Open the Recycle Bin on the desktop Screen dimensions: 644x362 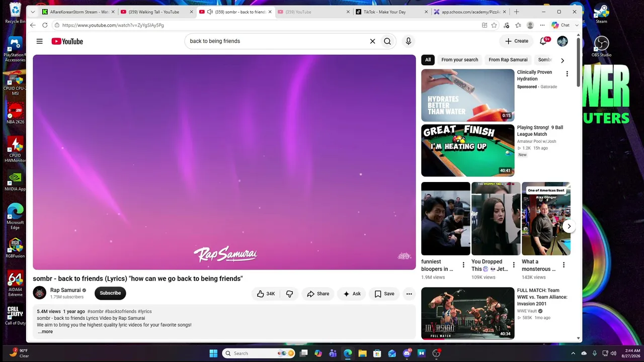[15, 13]
